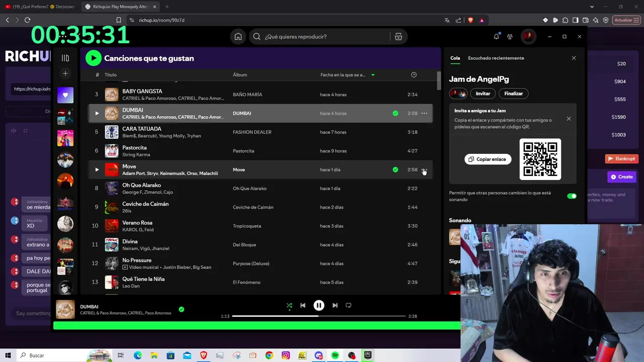Click the Invitar button
The image size is (644, 362).
pyautogui.click(x=483, y=94)
